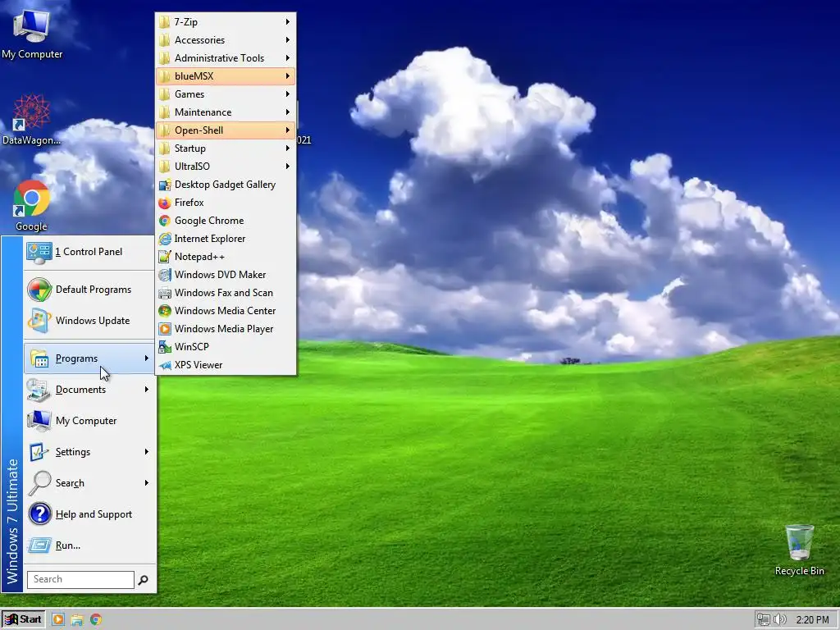Click the XPS Viewer icon
The width and height of the screenshot is (840, 630).
click(x=164, y=365)
